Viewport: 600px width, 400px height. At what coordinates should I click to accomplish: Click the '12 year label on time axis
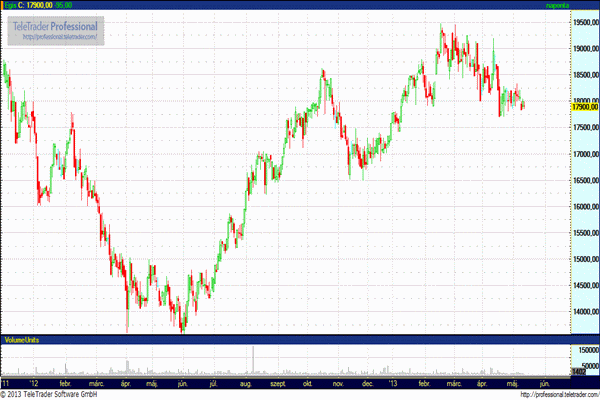(x=35, y=382)
